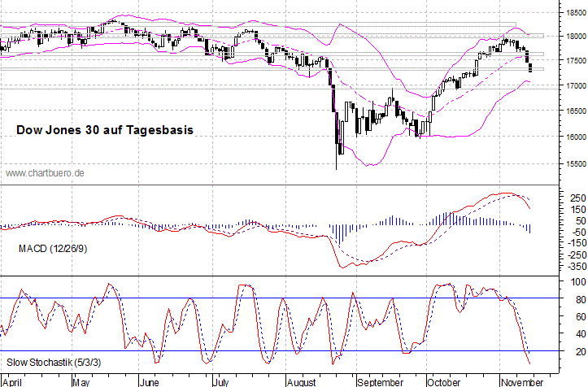This screenshot has width=588, height=387.
Task: Click the 16500 price axis value
Action: click(x=576, y=111)
